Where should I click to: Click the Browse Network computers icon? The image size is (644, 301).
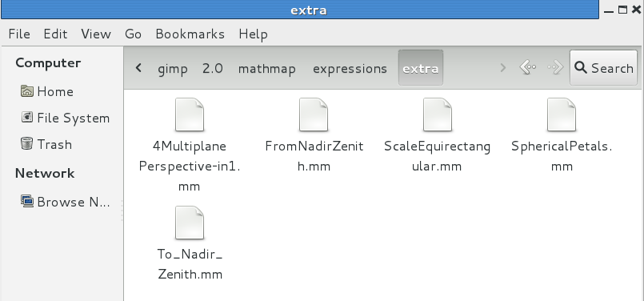click(x=26, y=202)
